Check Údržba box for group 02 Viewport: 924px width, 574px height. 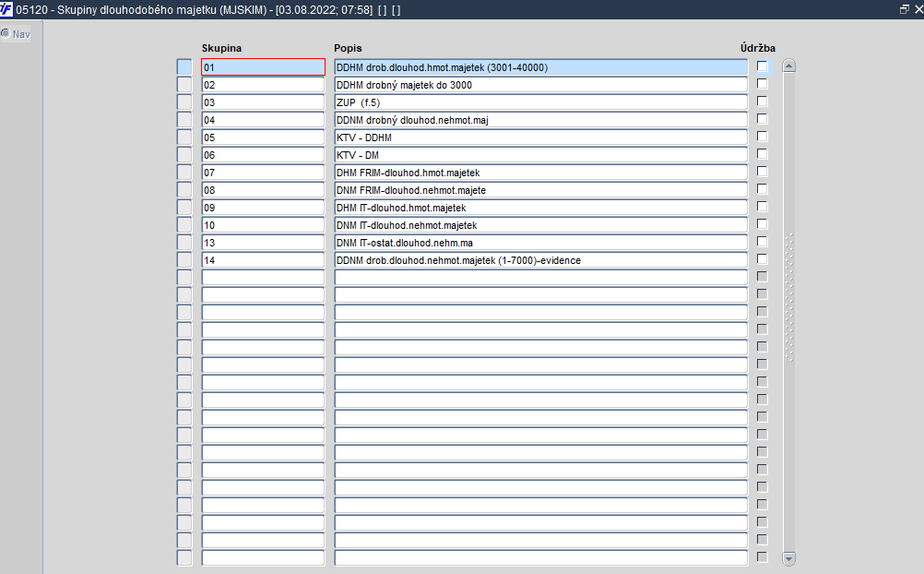tap(763, 84)
